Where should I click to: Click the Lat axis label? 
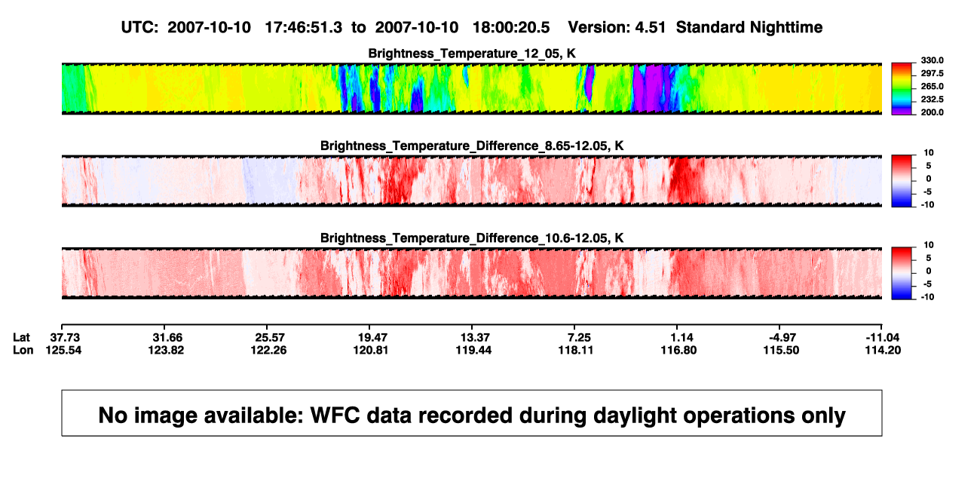click(23, 336)
